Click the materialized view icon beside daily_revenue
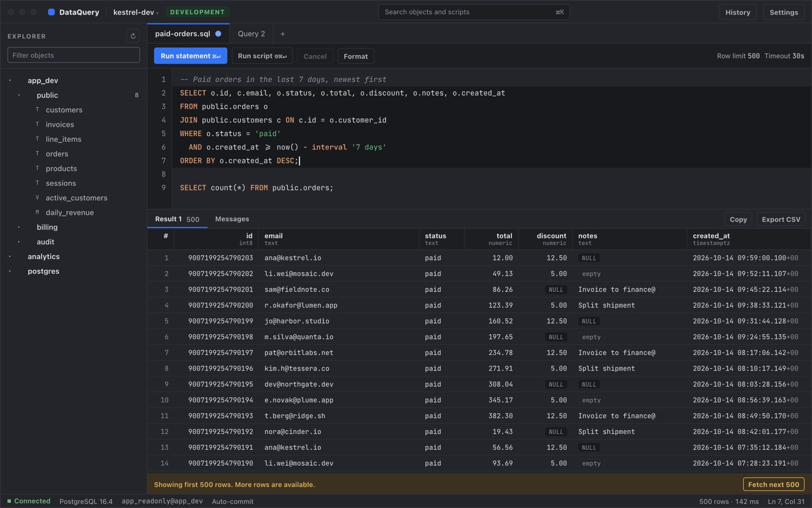The image size is (812, 508). pyautogui.click(x=38, y=212)
